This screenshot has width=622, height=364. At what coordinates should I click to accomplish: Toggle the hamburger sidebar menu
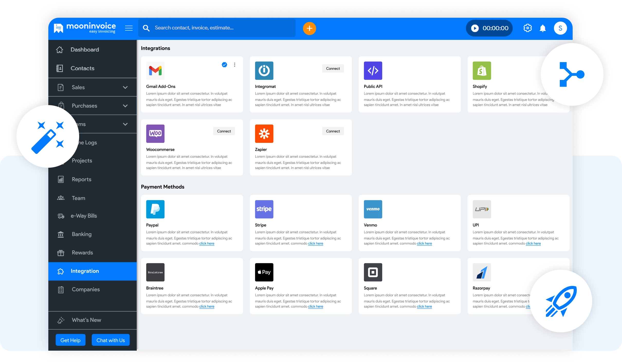tap(129, 28)
